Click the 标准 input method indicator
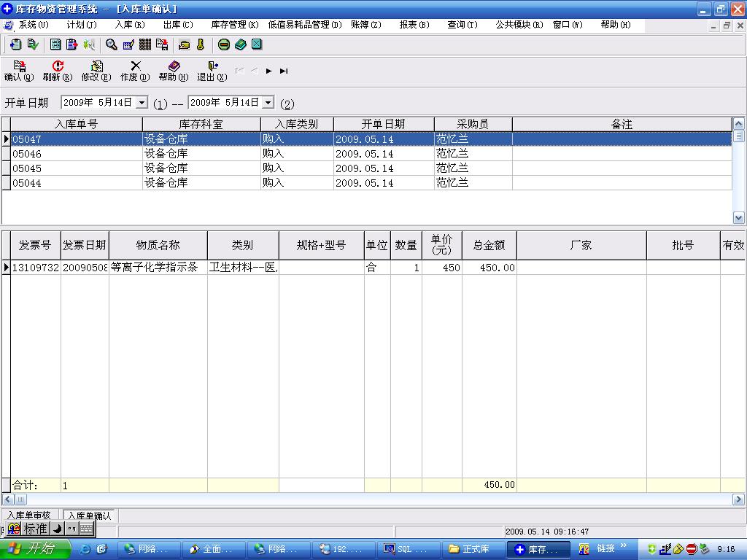Viewport: 747px width, 560px height. tap(35, 529)
